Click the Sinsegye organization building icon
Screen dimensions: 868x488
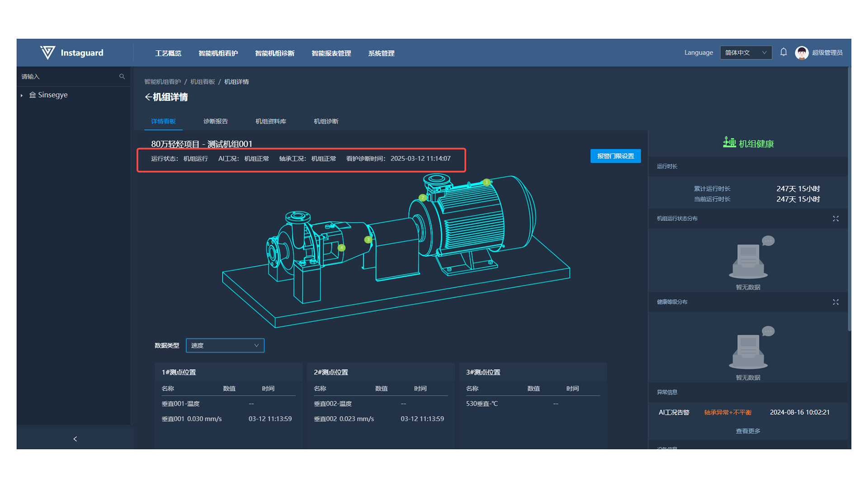(x=33, y=95)
